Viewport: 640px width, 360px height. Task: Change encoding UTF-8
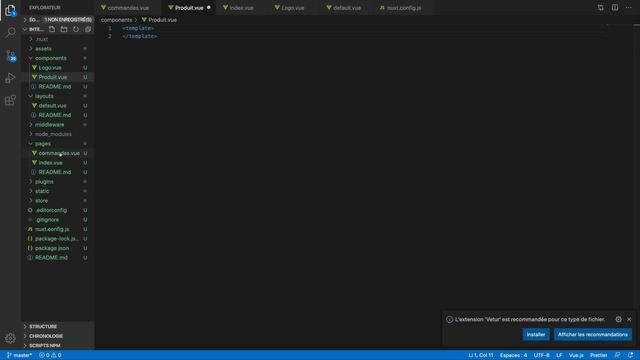click(x=541, y=355)
